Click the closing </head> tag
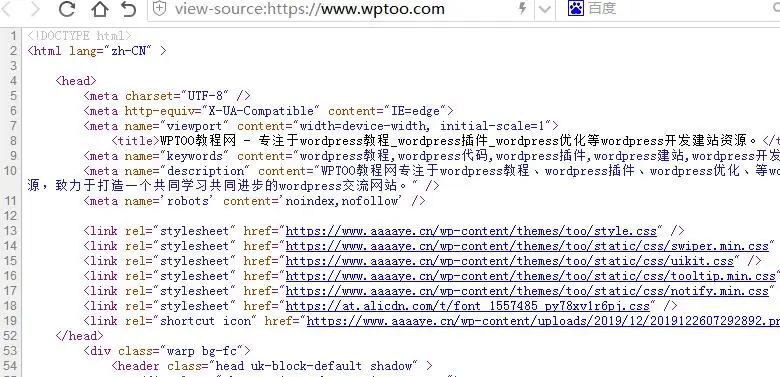 tap(79, 336)
